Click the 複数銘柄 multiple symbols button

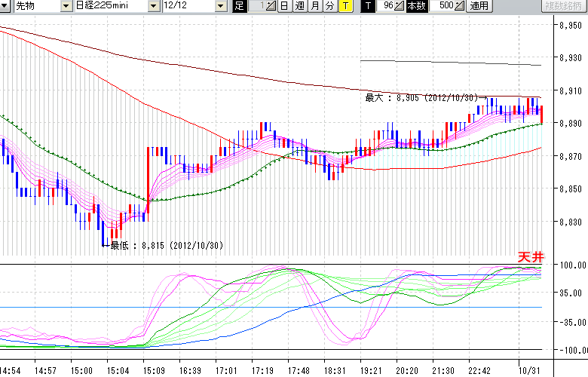563,6
